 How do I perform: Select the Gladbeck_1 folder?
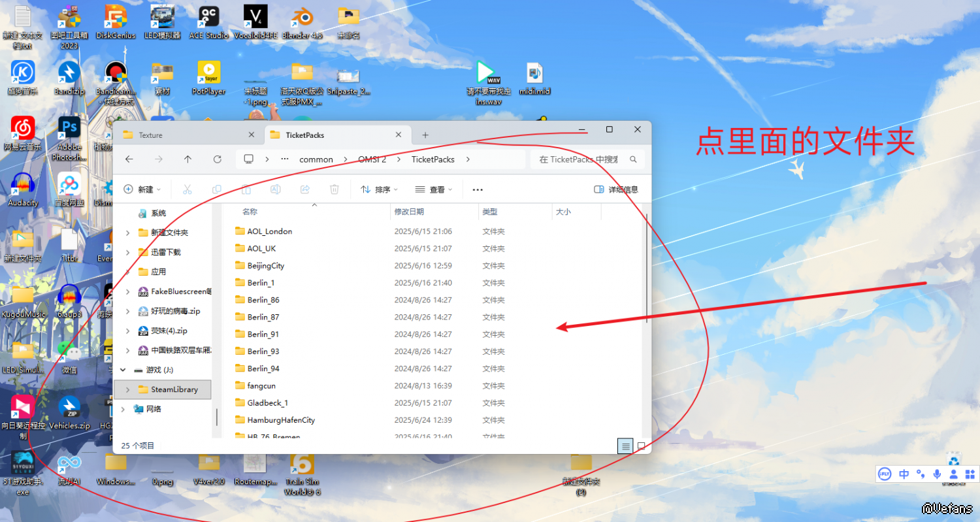tap(261, 402)
